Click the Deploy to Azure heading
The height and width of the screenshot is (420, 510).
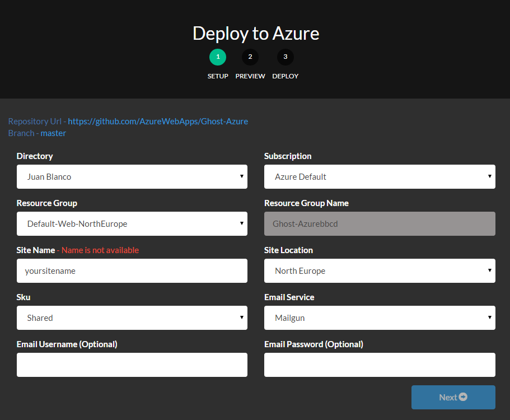(x=256, y=34)
